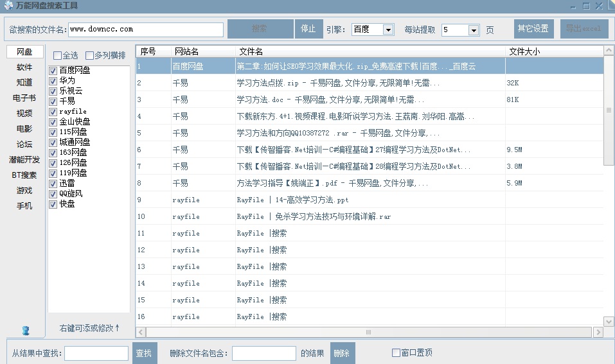Click the results list scroll-up arrow
This screenshot has height=364, width=615.
pyautogui.click(x=609, y=51)
